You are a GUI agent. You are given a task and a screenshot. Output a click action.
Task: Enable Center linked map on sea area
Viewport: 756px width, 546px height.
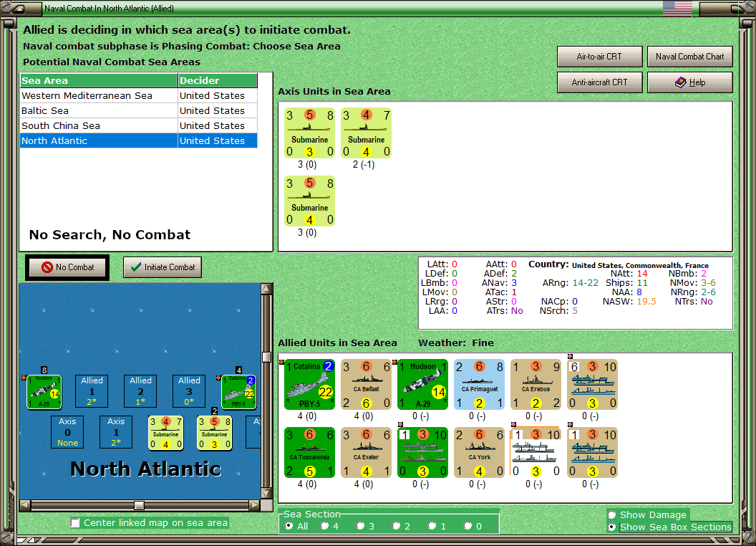75,523
